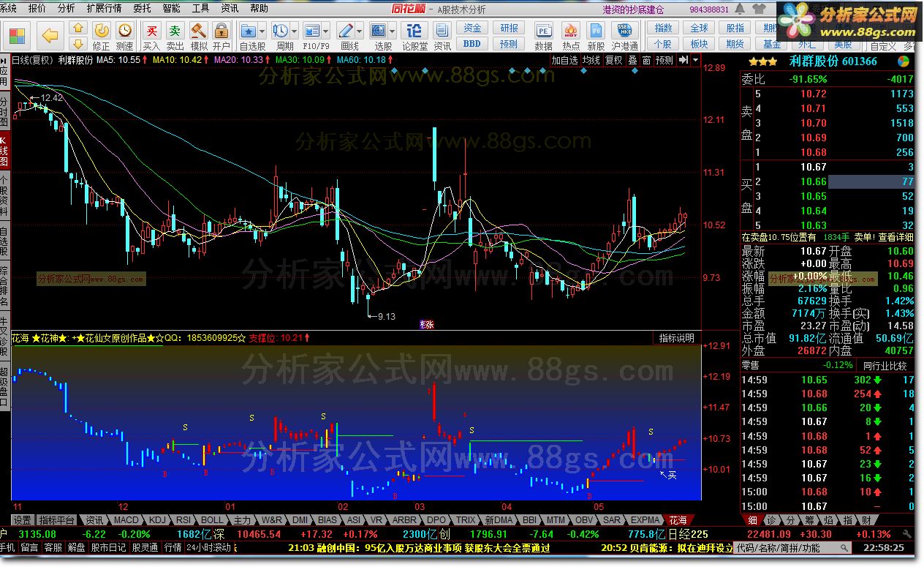Image resolution: width=924 pixels, height=567 pixels.
Task: Click the skip-to-end arrow in chart bar
Action: 683,60
